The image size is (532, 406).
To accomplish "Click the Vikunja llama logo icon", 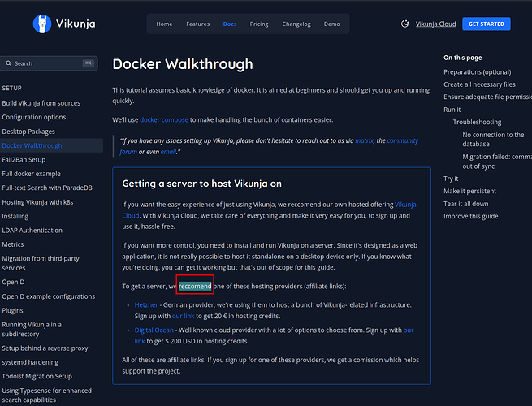I will pyautogui.click(x=42, y=24).
